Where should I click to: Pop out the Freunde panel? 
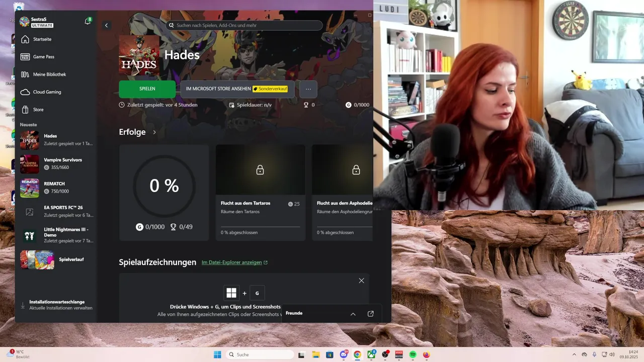click(x=371, y=314)
